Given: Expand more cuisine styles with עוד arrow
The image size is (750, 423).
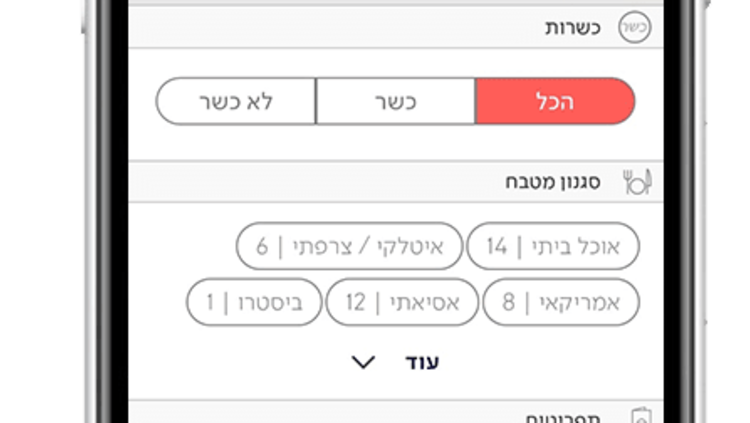Looking at the screenshot, I should pyautogui.click(x=364, y=362).
